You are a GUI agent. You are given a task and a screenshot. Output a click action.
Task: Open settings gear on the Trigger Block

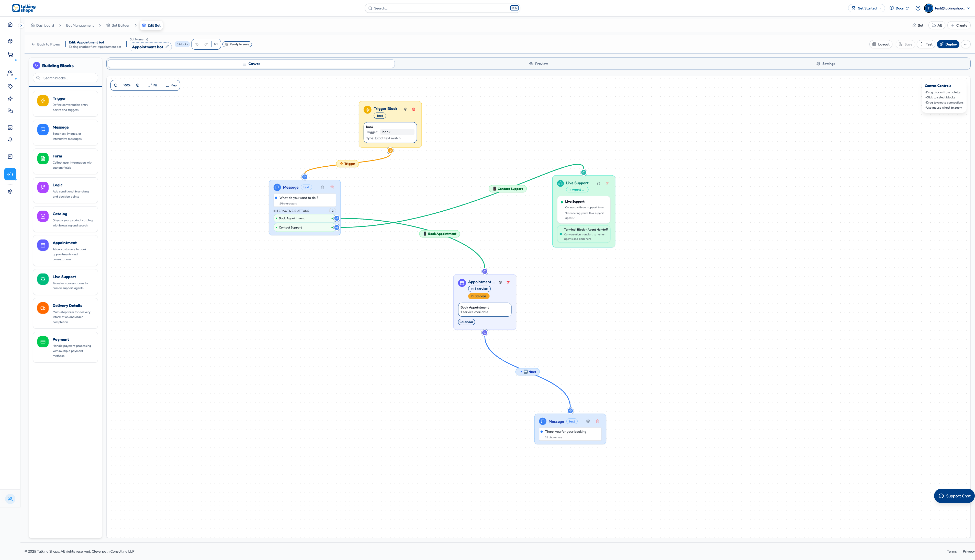pos(406,109)
